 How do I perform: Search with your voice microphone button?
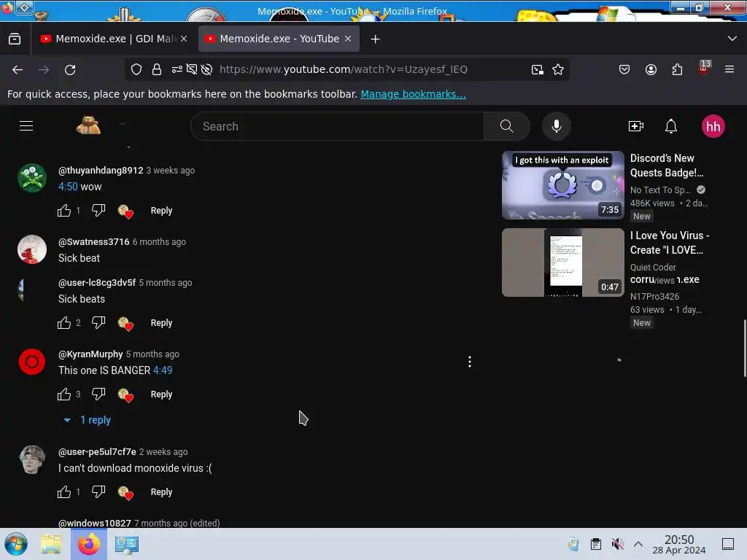click(x=557, y=126)
